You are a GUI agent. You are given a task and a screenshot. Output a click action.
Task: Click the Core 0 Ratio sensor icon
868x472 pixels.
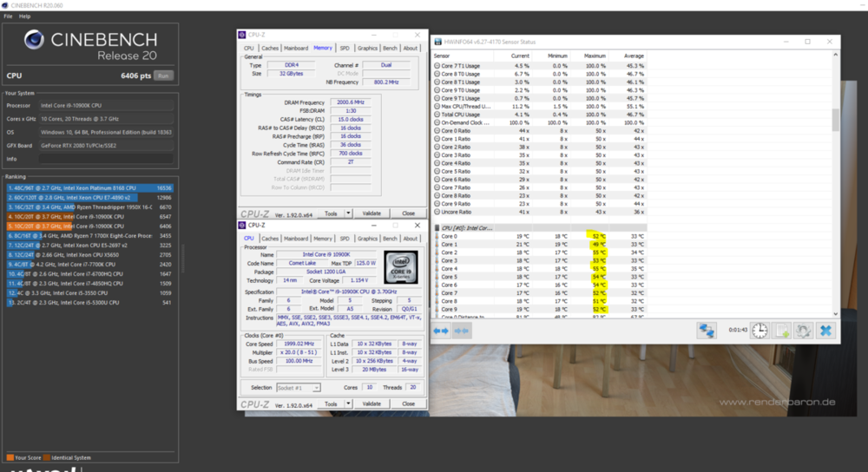(x=437, y=131)
